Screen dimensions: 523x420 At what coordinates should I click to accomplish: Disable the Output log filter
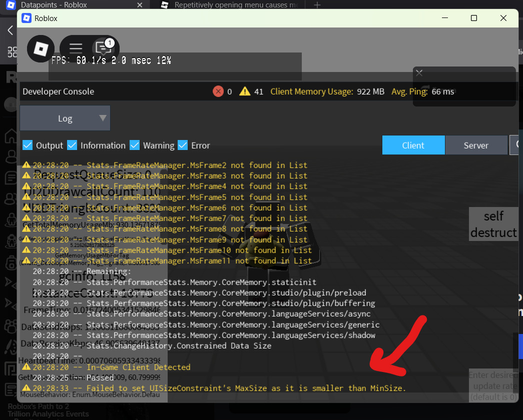28,145
